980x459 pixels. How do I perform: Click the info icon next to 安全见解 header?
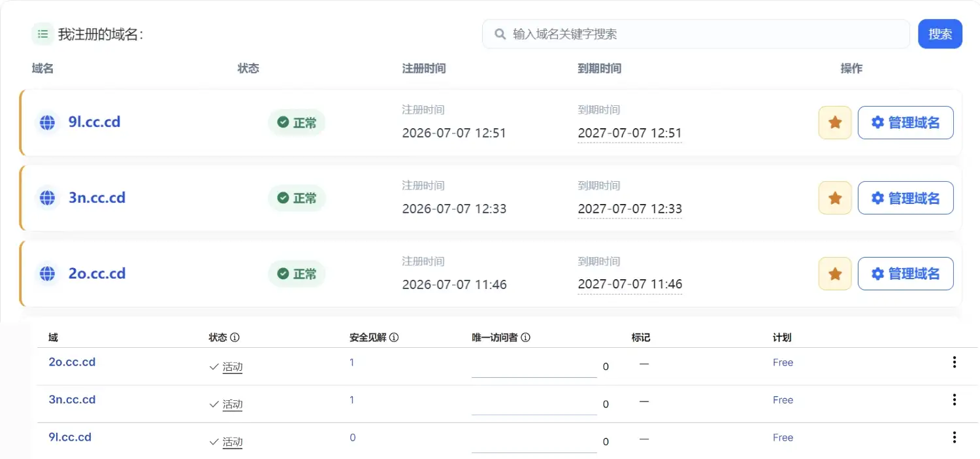point(394,338)
